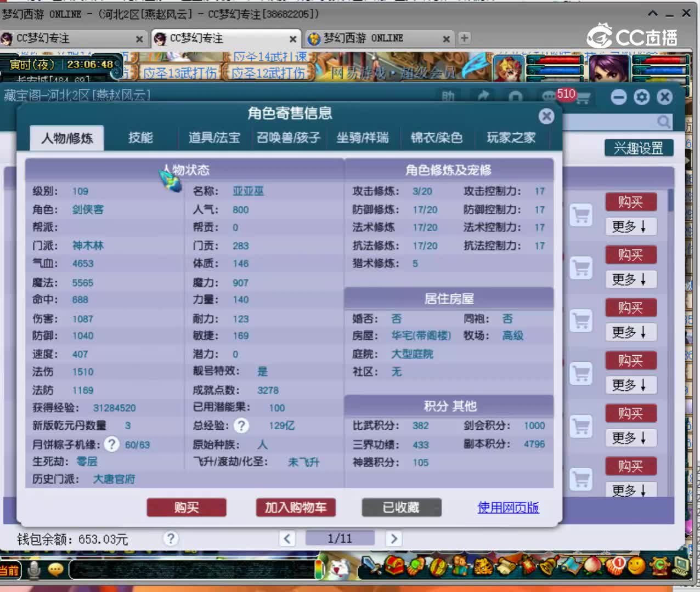Image resolution: width=700 pixels, height=592 pixels.
Task: Open the chat bubble icon beside microphone
Action: 56,570
